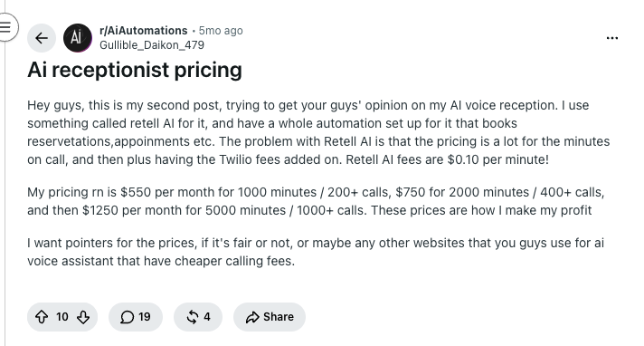Click the AiAutomations community avatar

[78, 38]
